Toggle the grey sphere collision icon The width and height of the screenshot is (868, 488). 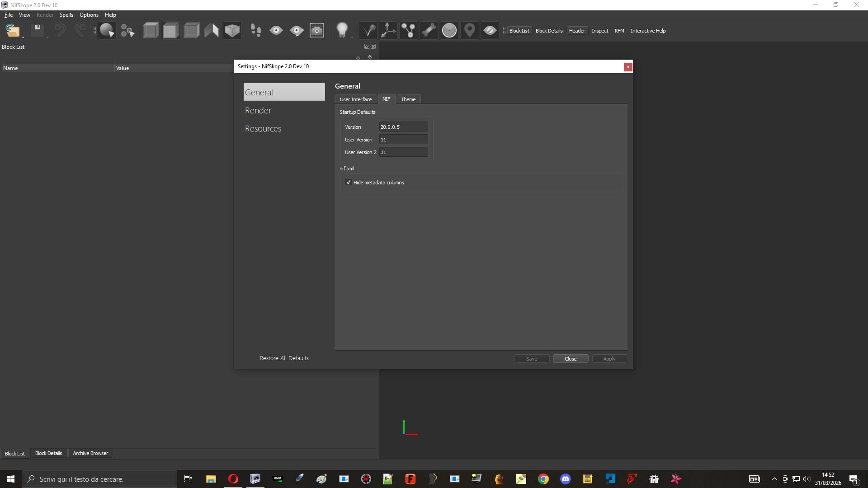tap(449, 31)
